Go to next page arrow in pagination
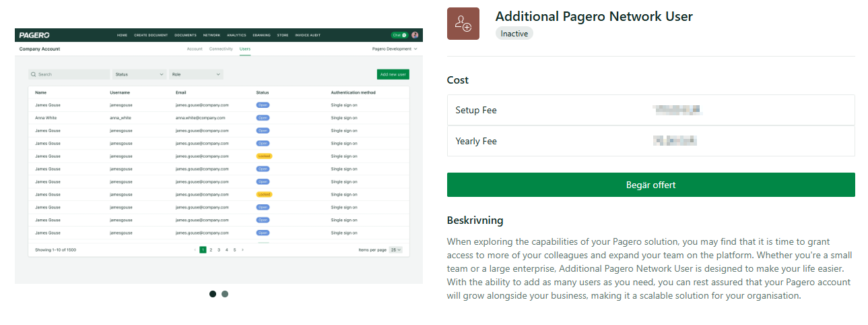The width and height of the screenshot is (868, 325). tap(242, 249)
